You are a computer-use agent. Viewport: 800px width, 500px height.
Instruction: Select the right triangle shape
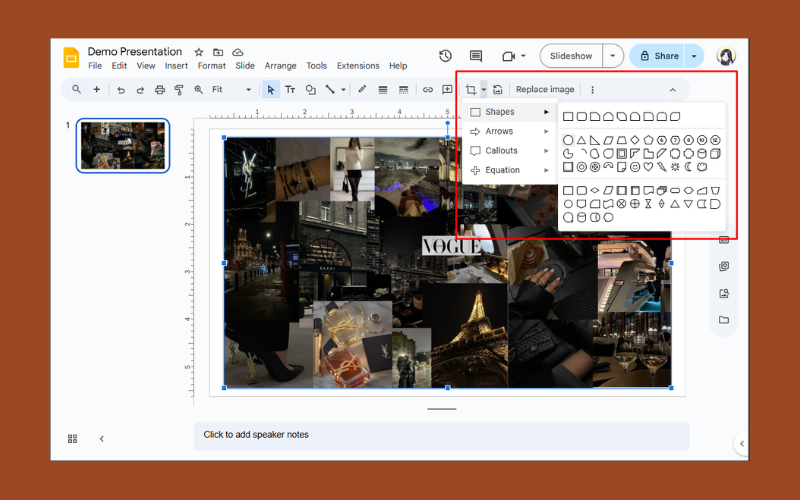[x=595, y=140]
